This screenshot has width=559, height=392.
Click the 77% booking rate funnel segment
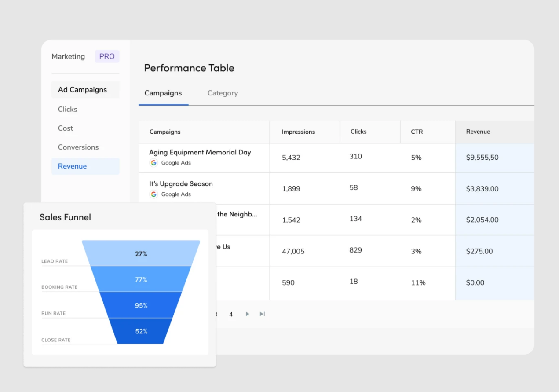point(141,279)
